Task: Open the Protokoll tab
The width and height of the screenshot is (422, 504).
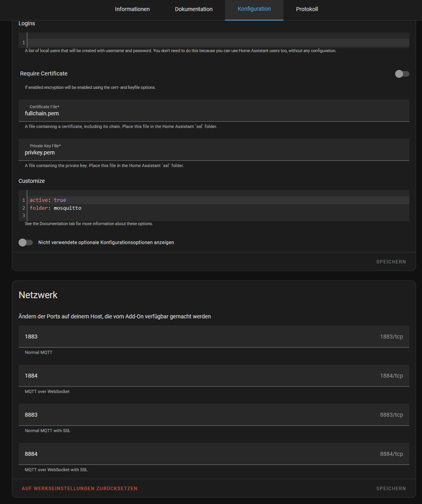Action: 307,9
